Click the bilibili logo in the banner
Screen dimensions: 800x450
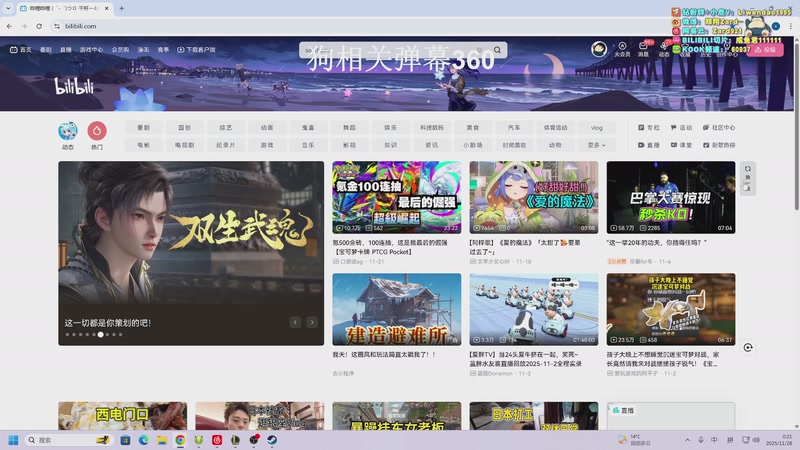point(74,86)
